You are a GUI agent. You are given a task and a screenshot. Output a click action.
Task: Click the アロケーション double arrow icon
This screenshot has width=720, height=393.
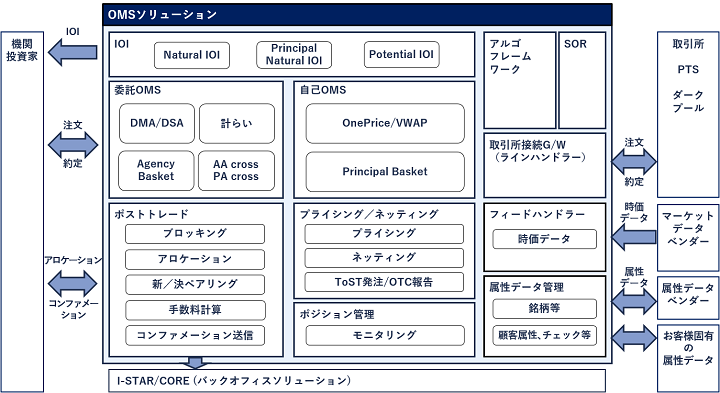(73, 283)
